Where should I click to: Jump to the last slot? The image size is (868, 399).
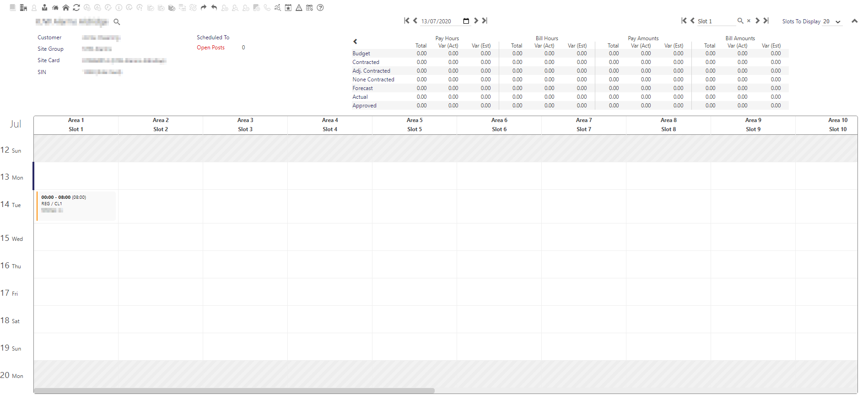[766, 21]
